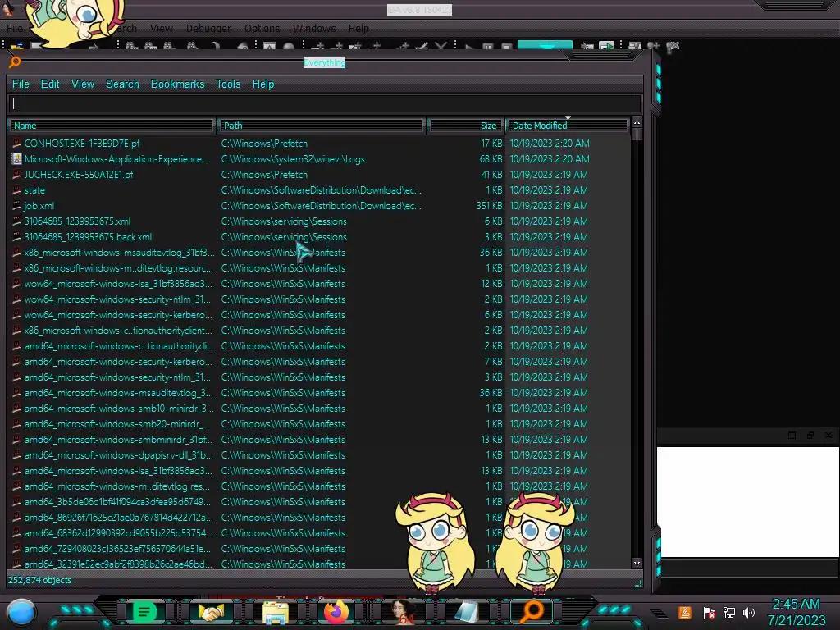Click the 31064685_1239953675.back.xml file icon
Image resolution: width=840 pixels, height=630 pixels.
(16, 236)
